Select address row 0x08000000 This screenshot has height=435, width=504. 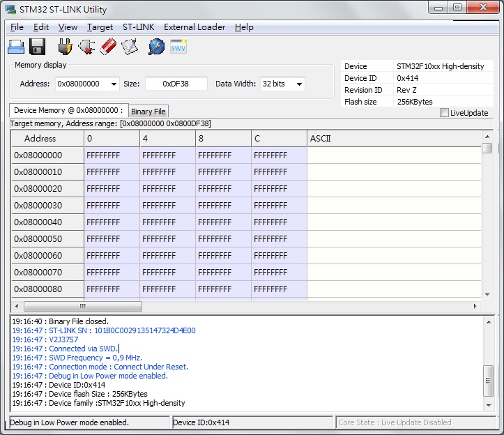tap(47, 155)
